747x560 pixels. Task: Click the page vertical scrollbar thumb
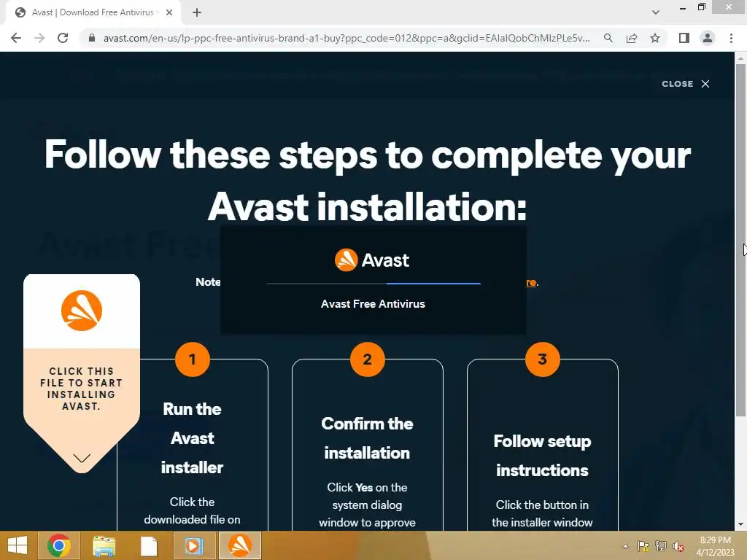(x=740, y=241)
